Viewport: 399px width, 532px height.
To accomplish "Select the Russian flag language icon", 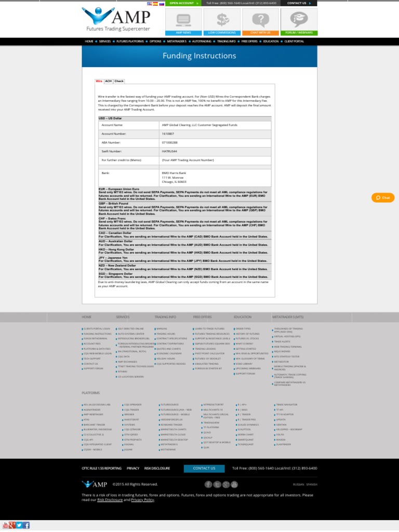I will tap(162, 4).
